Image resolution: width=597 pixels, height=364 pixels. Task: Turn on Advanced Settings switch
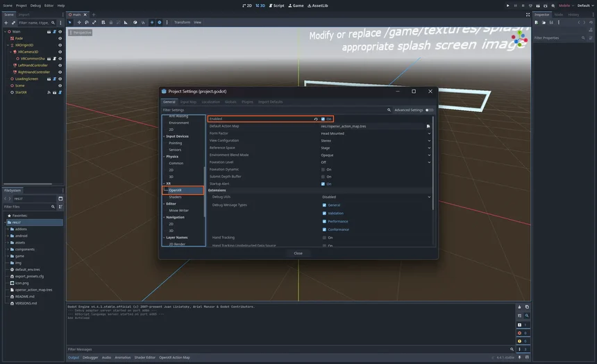pos(429,110)
